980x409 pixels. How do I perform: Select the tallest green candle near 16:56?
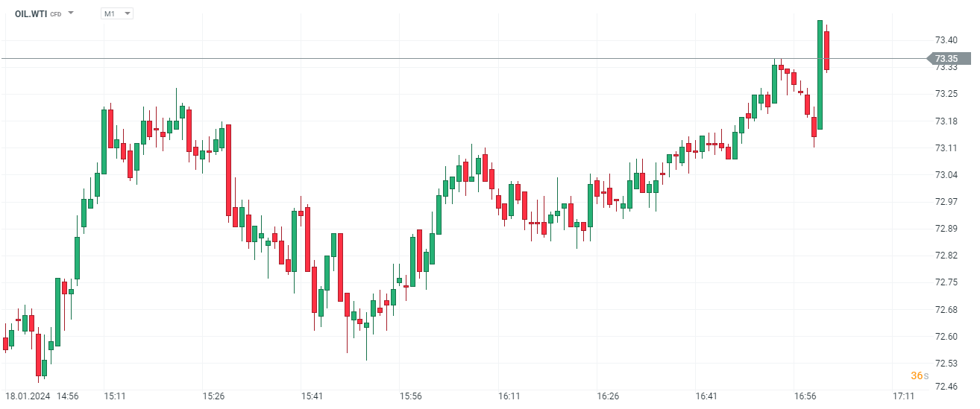click(820, 74)
